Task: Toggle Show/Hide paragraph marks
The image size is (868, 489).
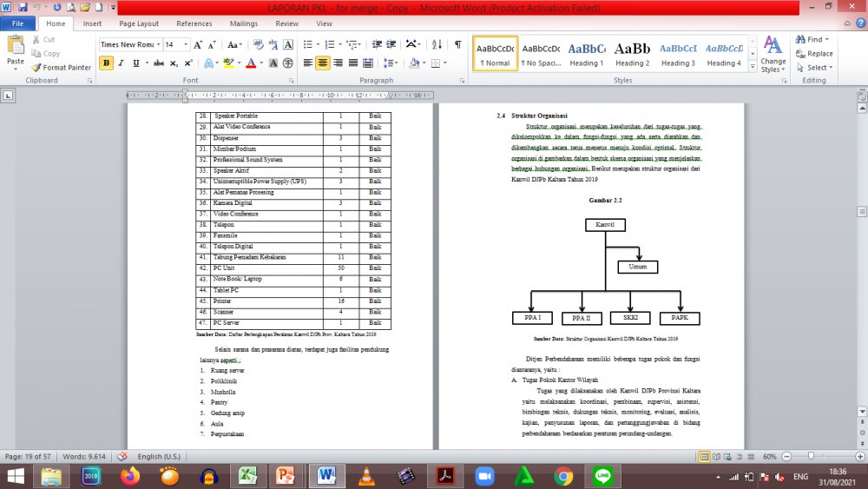Action: [457, 44]
